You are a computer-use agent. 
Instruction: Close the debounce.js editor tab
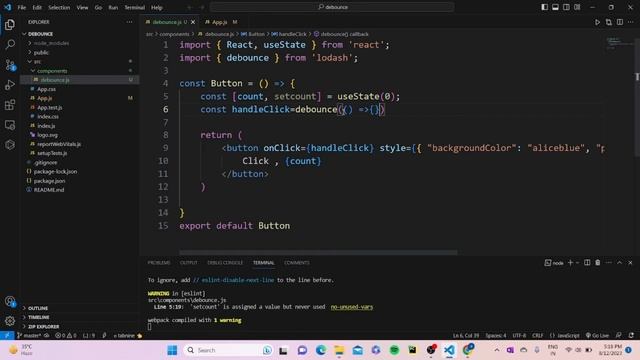point(193,22)
